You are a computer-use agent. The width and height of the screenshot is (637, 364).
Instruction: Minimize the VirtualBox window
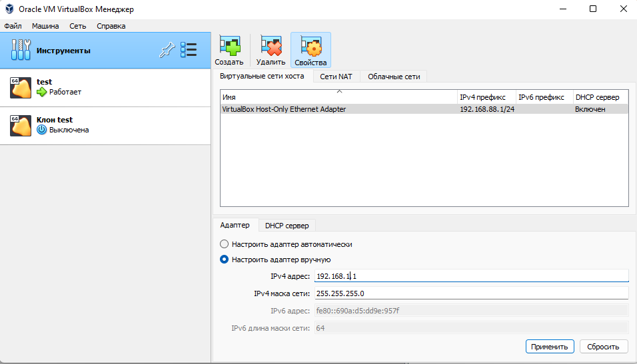[x=563, y=9]
